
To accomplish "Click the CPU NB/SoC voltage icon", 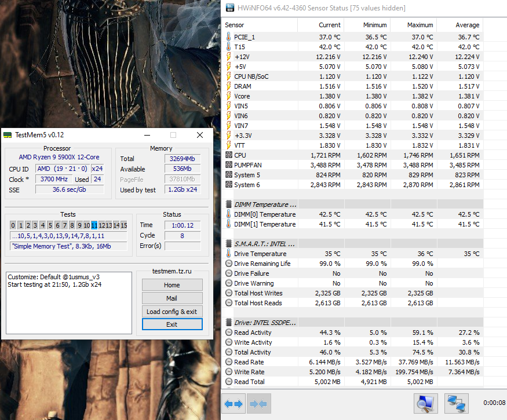I will coord(229,76).
